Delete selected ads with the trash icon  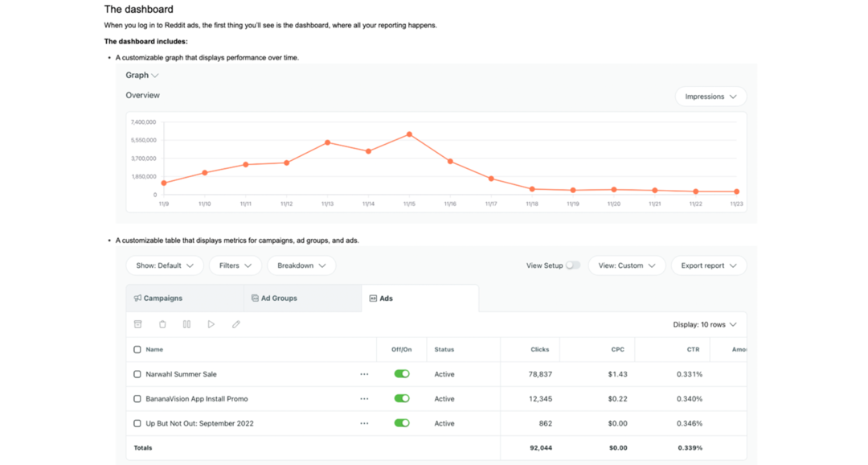pyautogui.click(x=162, y=323)
